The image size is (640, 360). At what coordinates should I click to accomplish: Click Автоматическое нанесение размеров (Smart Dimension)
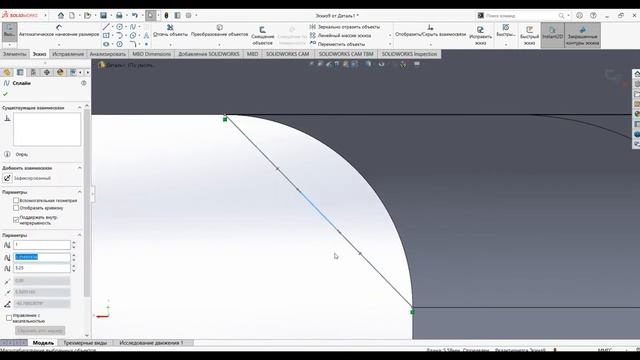point(59,31)
